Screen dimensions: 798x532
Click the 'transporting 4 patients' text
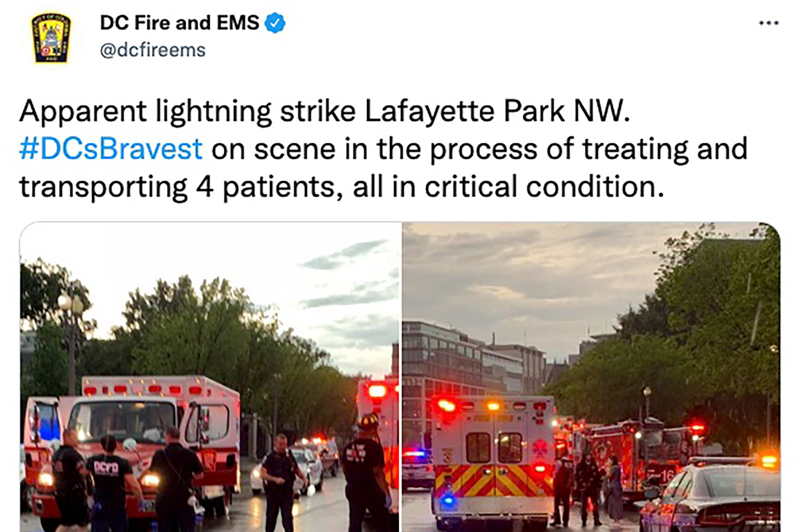177,187
